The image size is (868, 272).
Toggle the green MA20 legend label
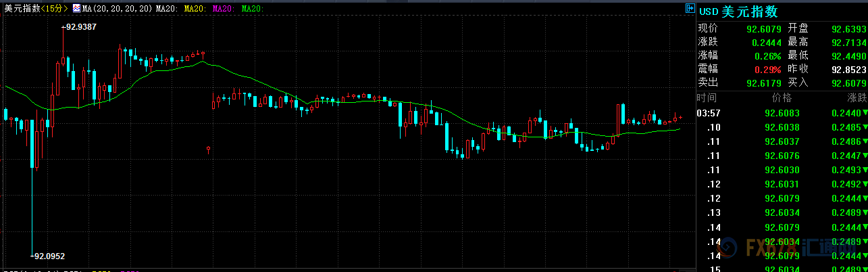[251, 9]
